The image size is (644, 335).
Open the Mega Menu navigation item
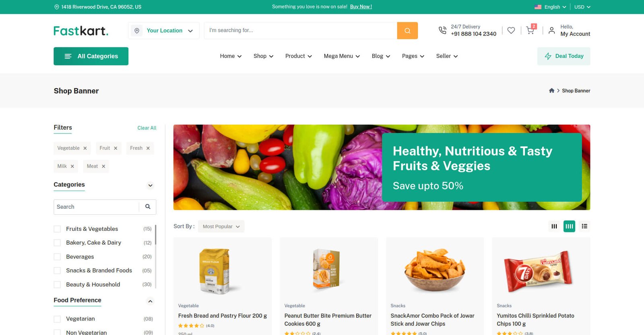pyautogui.click(x=342, y=56)
